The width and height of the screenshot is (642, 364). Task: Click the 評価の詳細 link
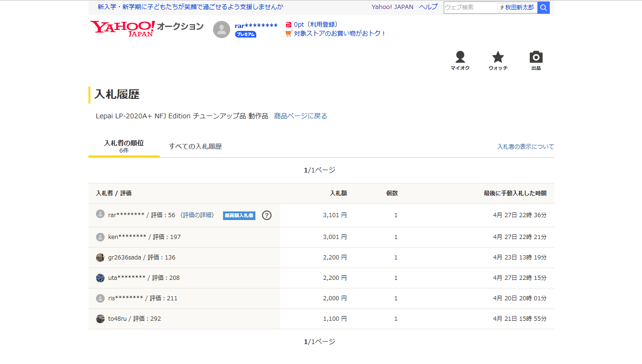pyautogui.click(x=197, y=215)
